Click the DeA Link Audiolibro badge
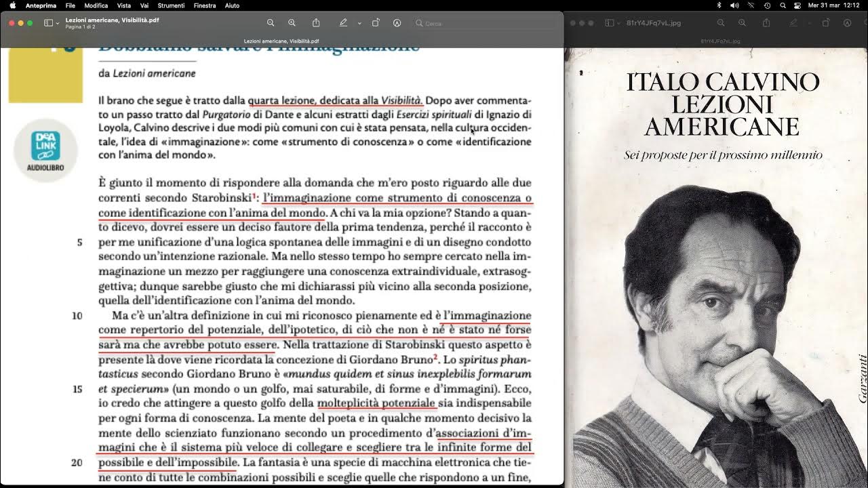This screenshot has height=488, width=868. click(45, 150)
